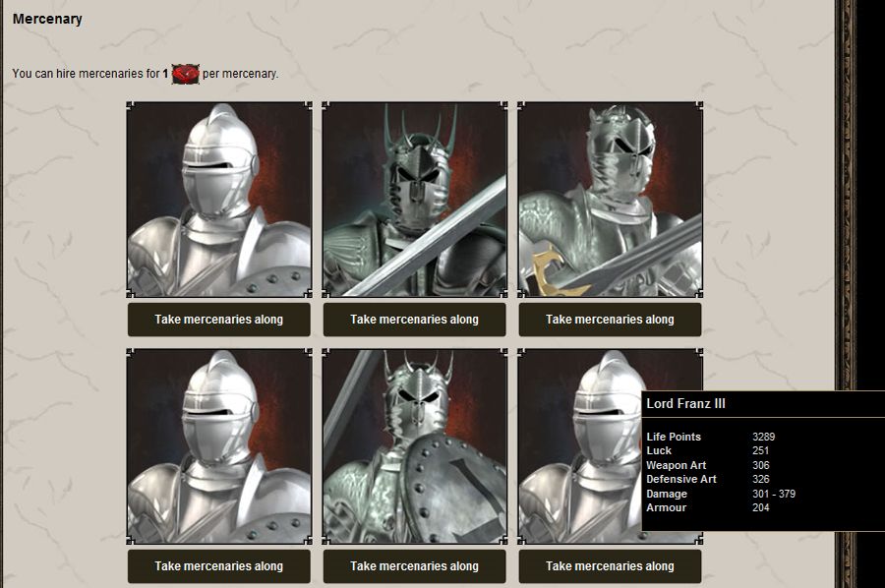Click the golden-hilt sword mercenary portrait, top right

(x=610, y=197)
